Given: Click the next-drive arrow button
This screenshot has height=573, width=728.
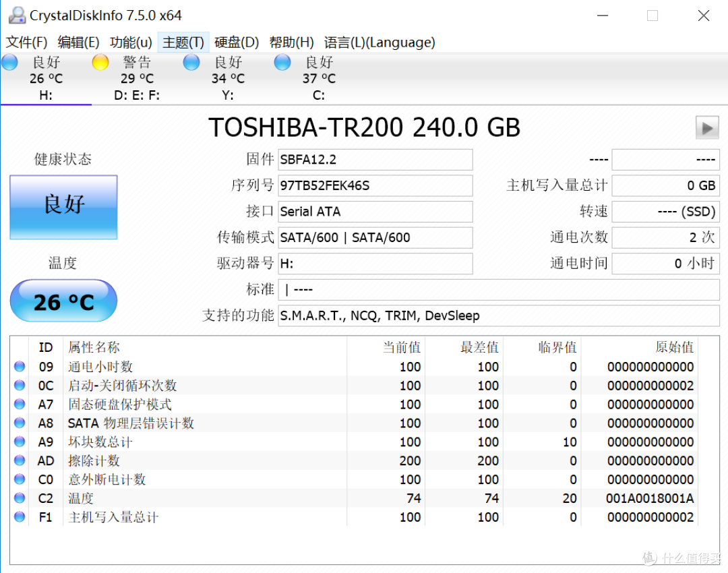Looking at the screenshot, I should (x=707, y=127).
